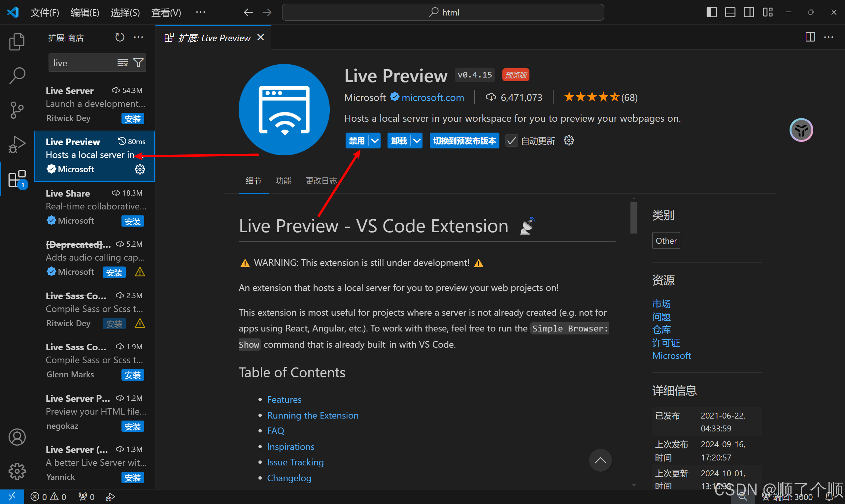Open the extensions filter funnel
845x504 pixels.
pos(138,63)
